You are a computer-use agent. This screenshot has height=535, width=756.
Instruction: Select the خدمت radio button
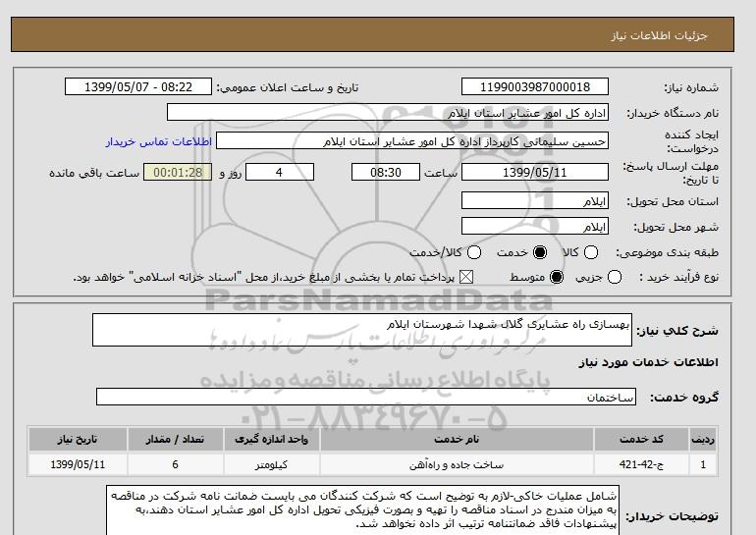click(540, 252)
